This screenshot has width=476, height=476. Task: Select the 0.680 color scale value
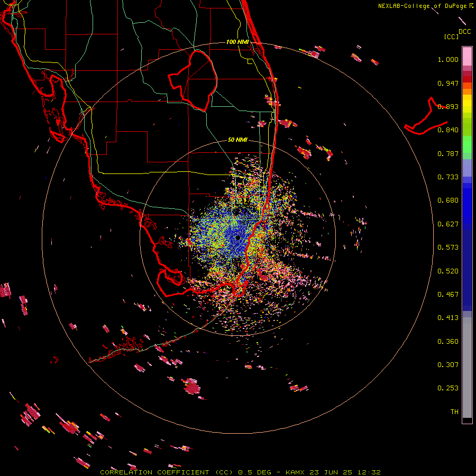tap(448, 200)
